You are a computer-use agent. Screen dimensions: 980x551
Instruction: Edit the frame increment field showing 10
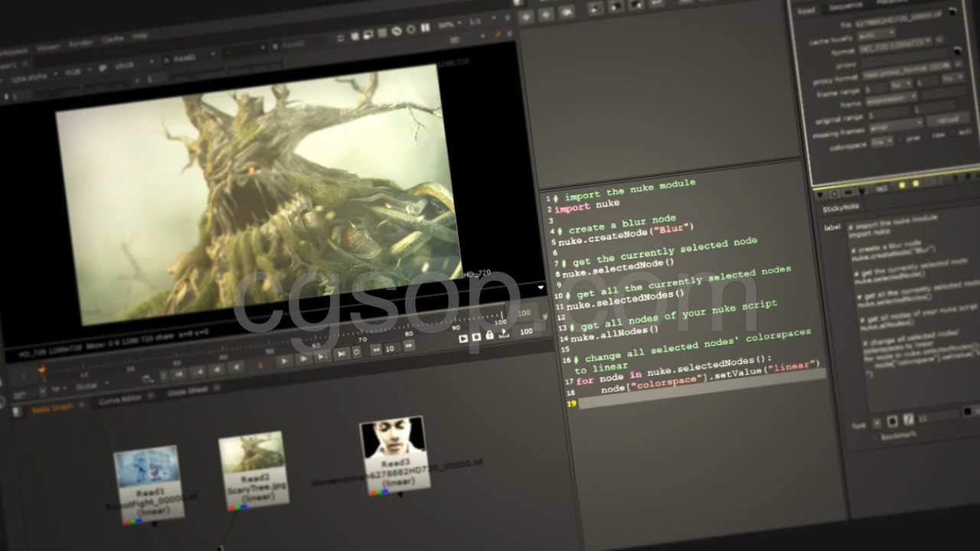coord(390,348)
